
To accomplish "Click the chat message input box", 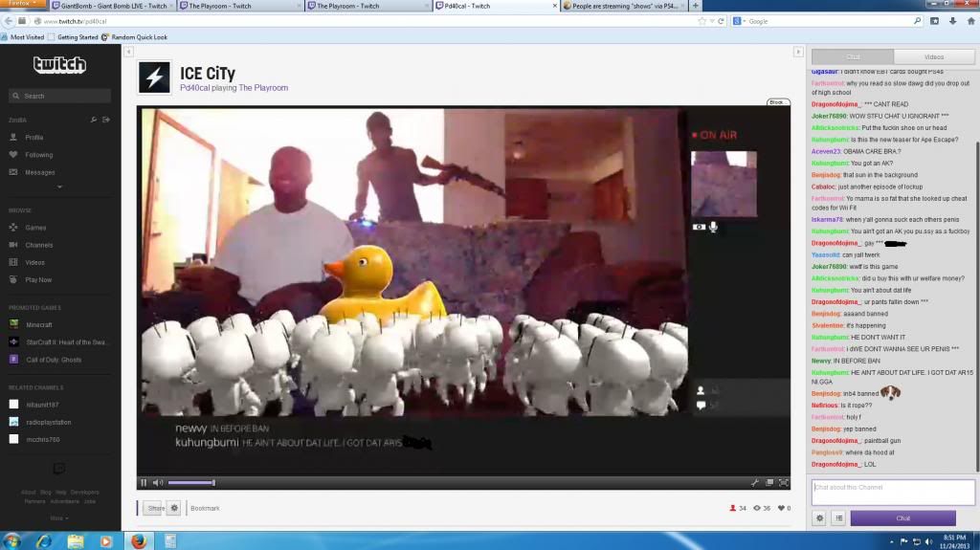I will [893, 493].
